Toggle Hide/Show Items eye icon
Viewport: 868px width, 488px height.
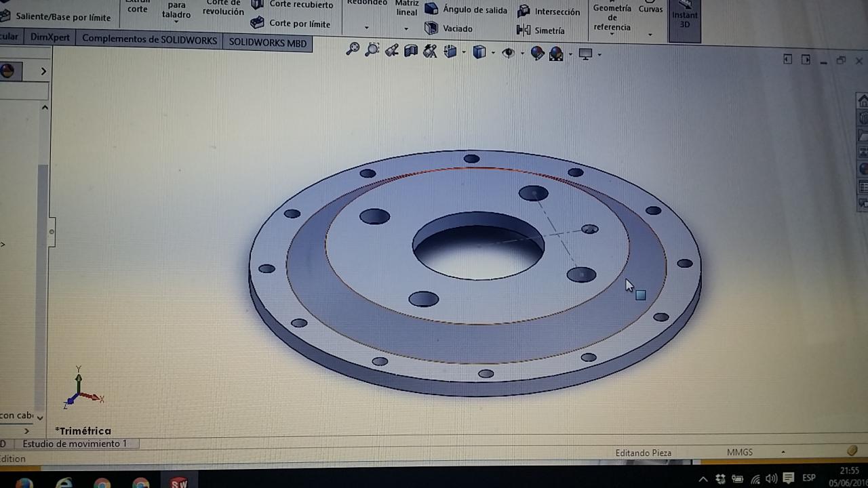[x=508, y=53]
